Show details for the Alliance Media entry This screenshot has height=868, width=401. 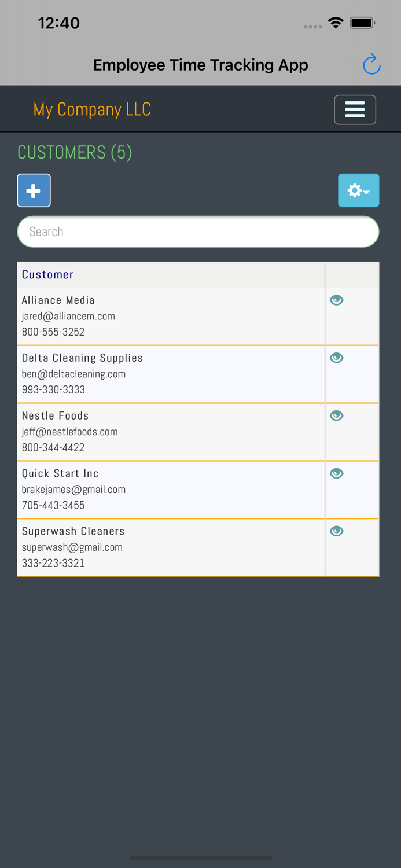(336, 300)
